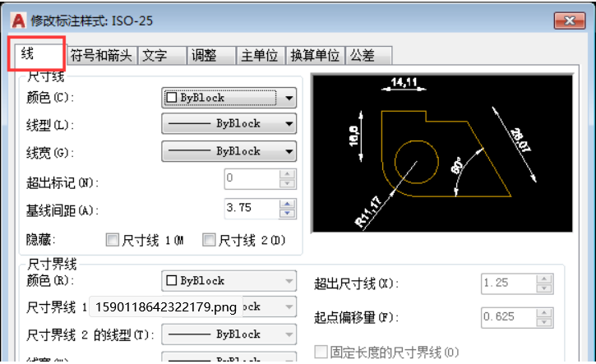596x364 pixels.
Task: Expand the dimension line 线型 dropdown
Action: pyautogui.click(x=229, y=124)
